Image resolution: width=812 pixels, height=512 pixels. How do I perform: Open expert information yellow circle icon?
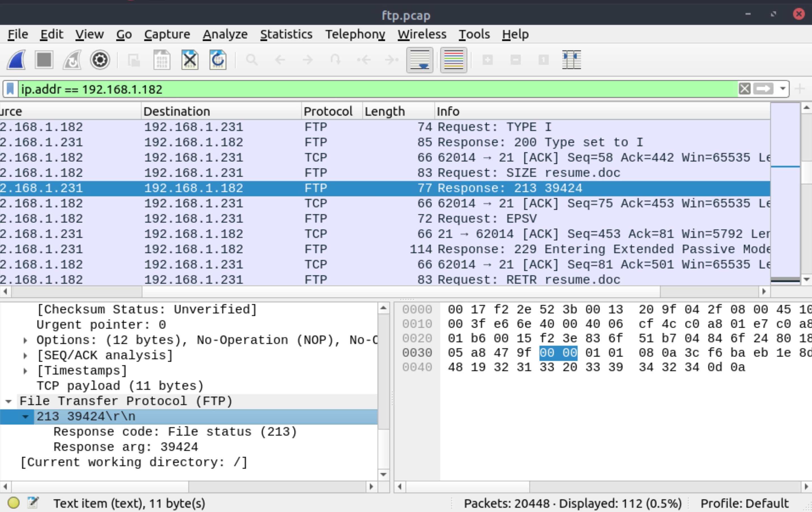coord(14,503)
